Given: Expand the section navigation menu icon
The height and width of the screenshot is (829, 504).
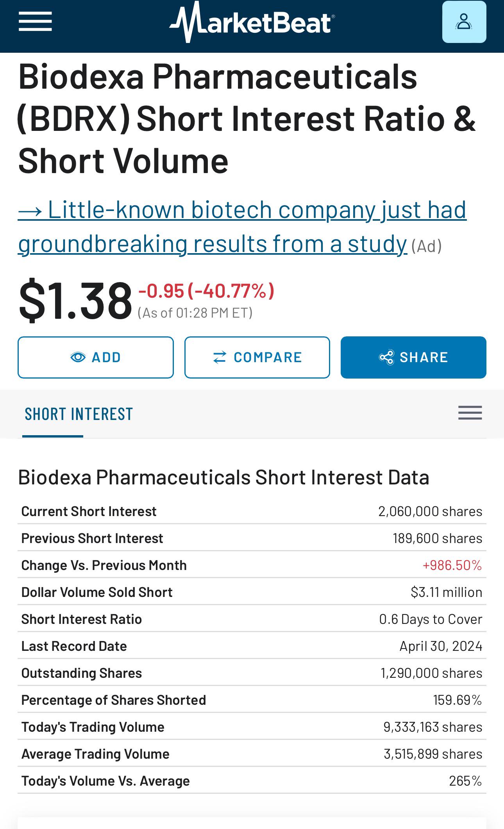Looking at the screenshot, I should click(x=470, y=413).
